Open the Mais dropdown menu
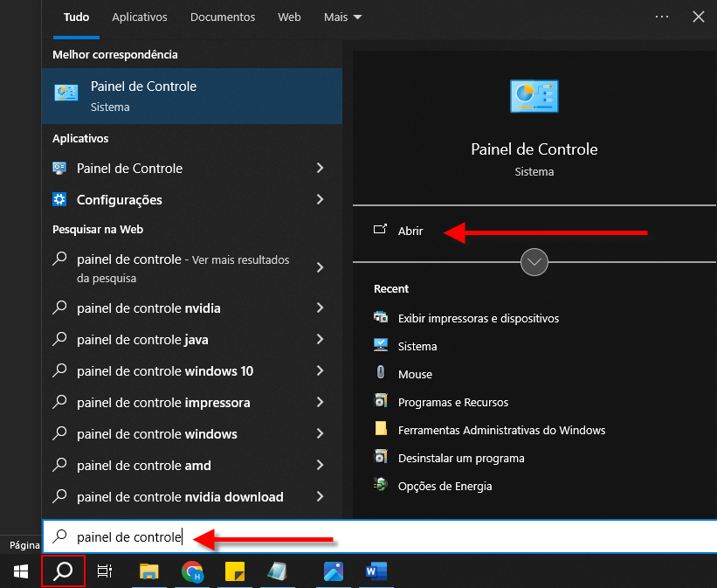This screenshot has height=588, width=717. [342, 17]
